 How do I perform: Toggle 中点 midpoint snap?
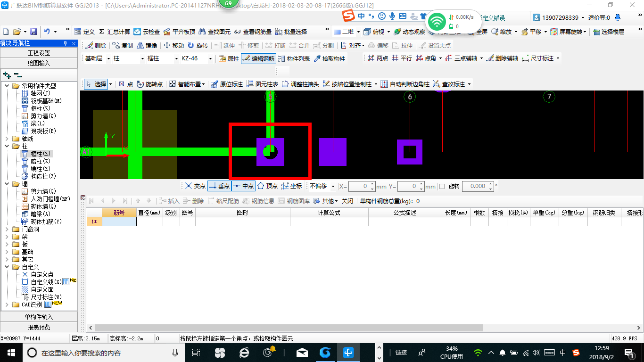(x=243, y=186)
